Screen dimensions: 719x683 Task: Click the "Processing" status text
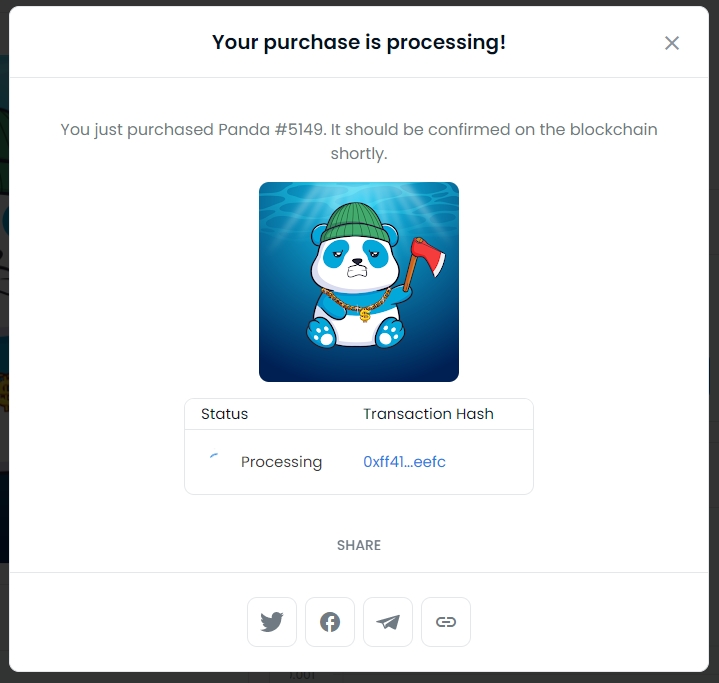click(281, 462)
